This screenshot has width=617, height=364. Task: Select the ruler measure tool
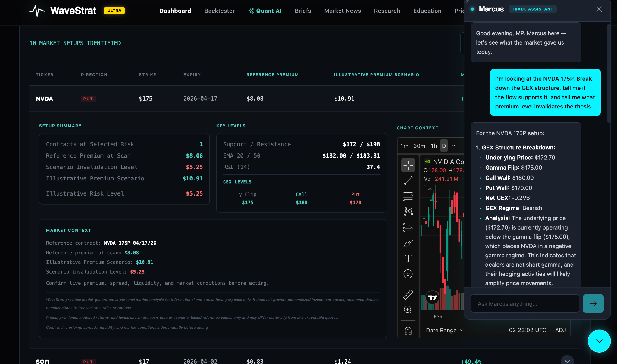408,294
